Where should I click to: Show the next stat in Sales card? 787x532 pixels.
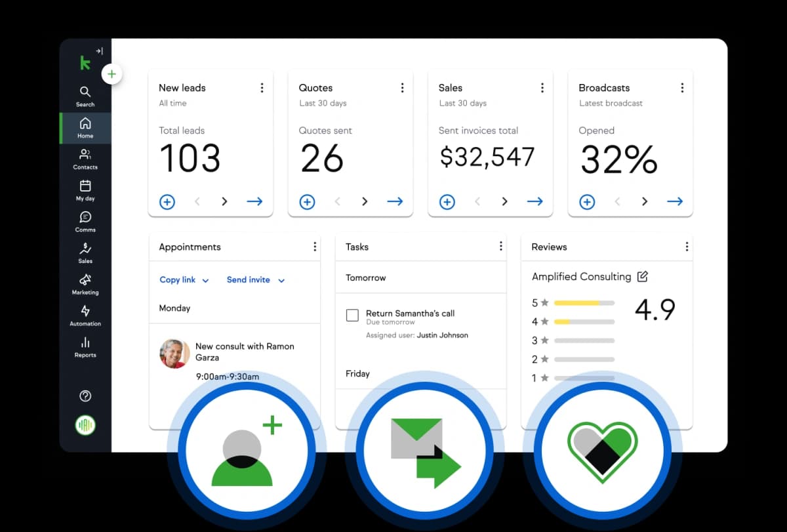tap(505, 202)
